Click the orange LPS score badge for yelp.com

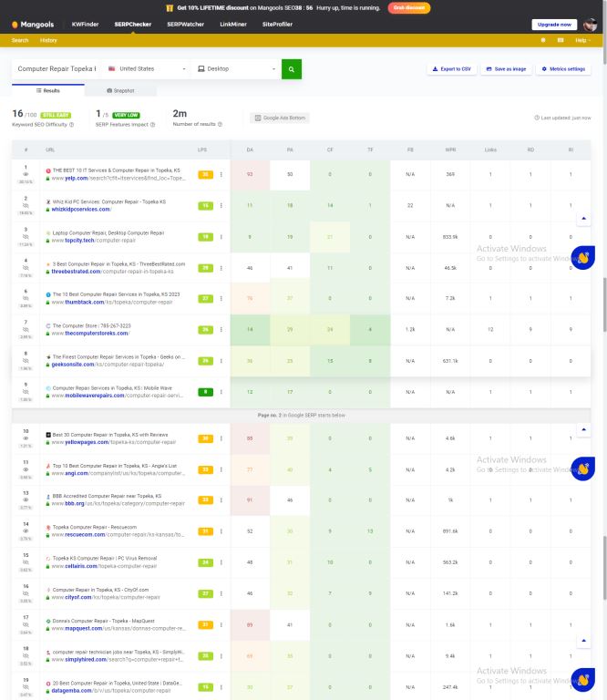[x=205, y=175]
